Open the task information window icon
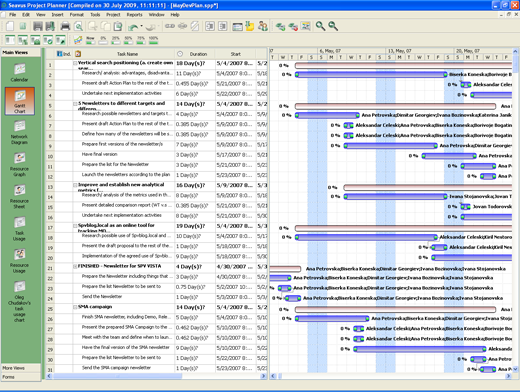Screen dimensions: 520x392 tap(237, 26)
